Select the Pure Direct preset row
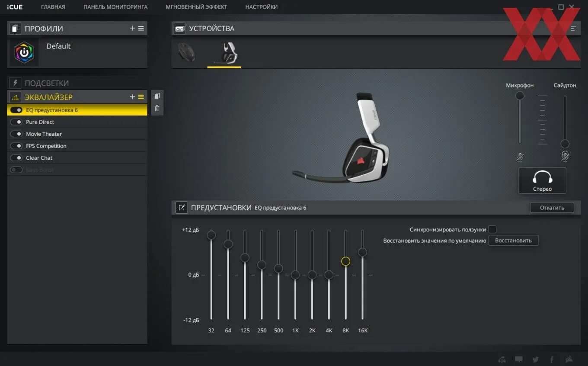588x366 pixels. (x=77, y=122)
